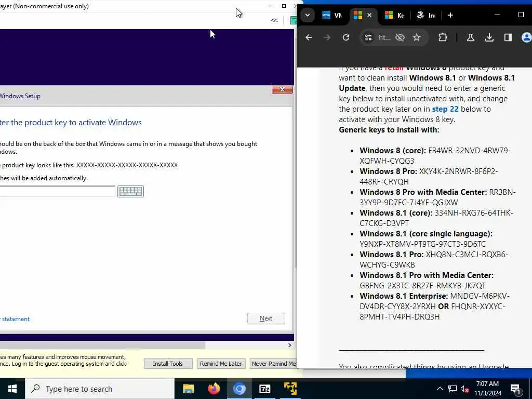
Task: Open the 'step 22' link on page
Action: (445, 109)
